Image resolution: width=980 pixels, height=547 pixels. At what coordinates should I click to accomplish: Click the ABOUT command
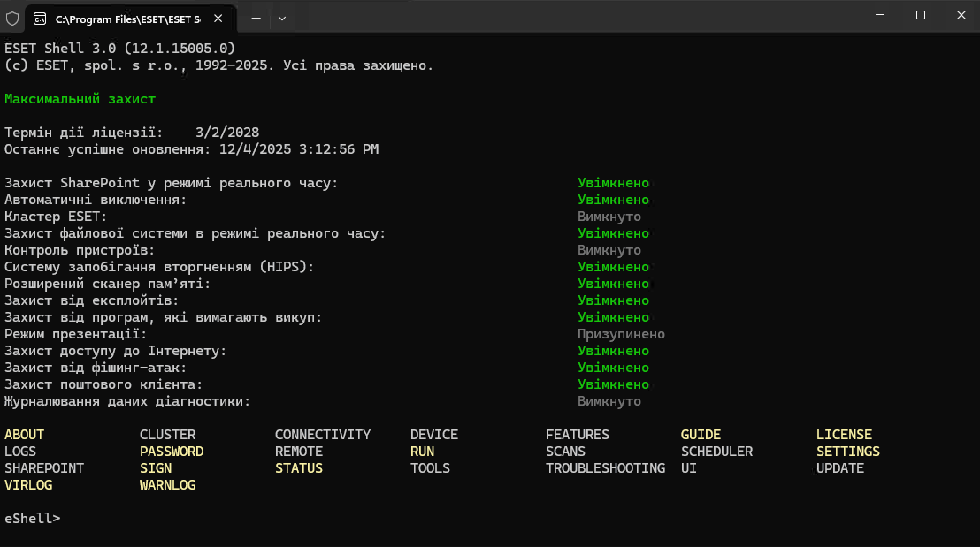click(25, 435)
